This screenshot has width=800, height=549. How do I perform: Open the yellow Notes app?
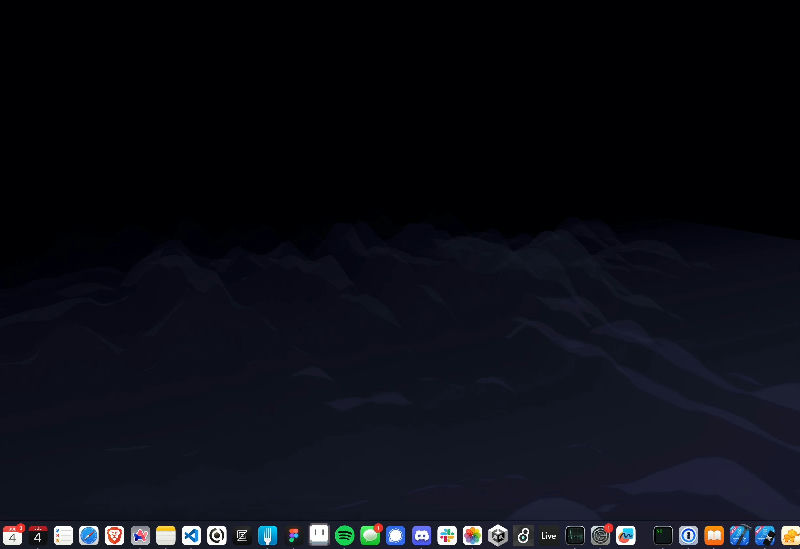pos(166,536)
